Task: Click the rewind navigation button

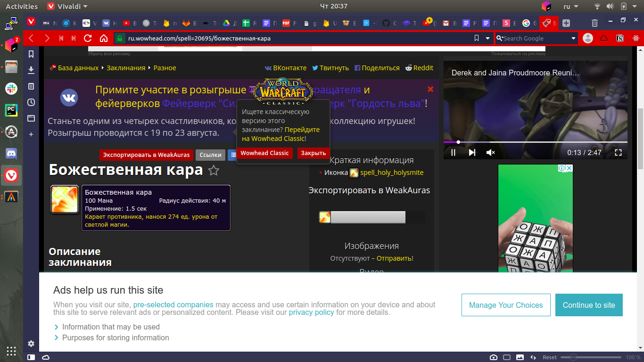Action: 61,38
